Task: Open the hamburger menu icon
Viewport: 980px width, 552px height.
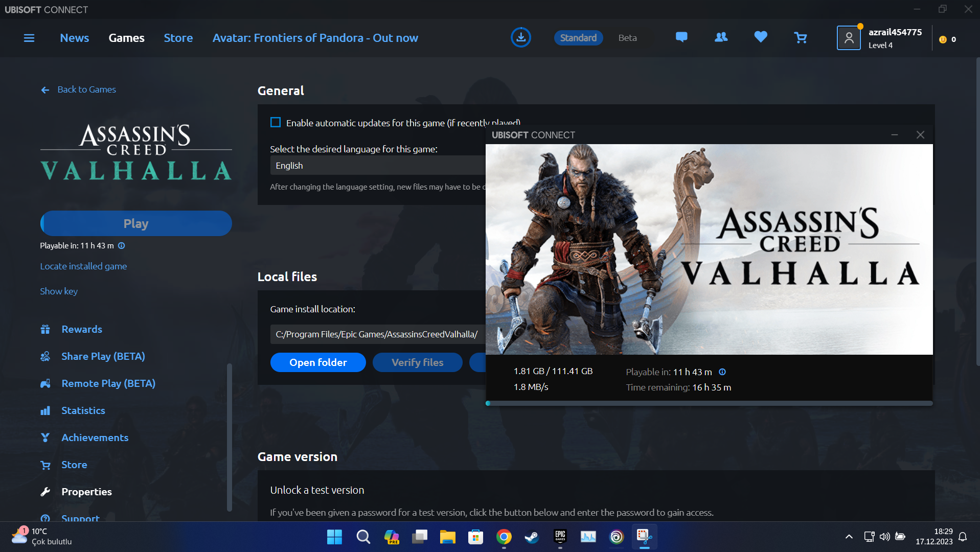Action: click(x=29, y=38)
